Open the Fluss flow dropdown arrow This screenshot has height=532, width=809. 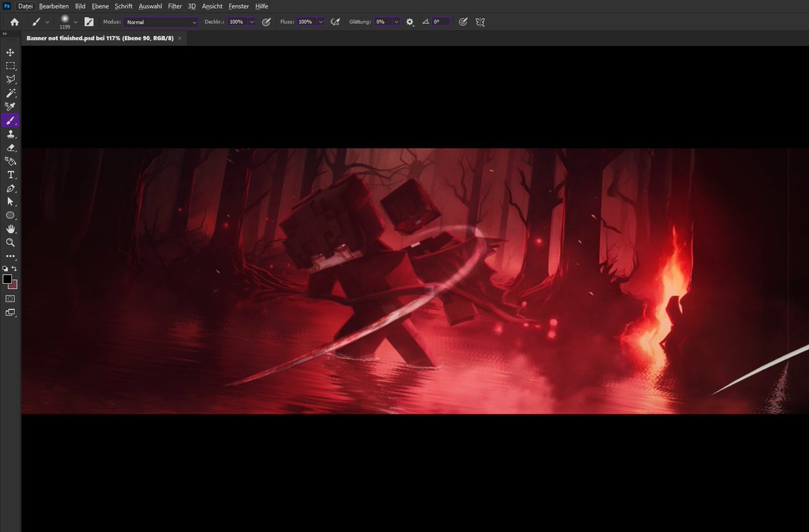click(321, 22)
